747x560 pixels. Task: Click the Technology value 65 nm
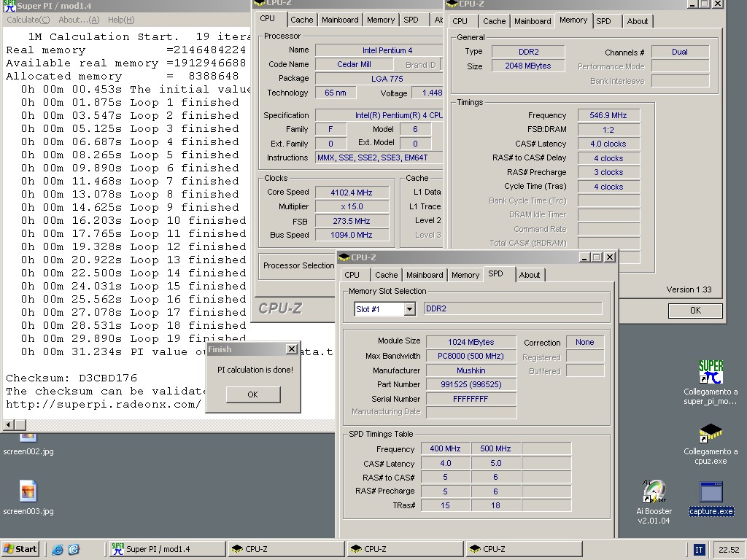click(x=336, y=93)
